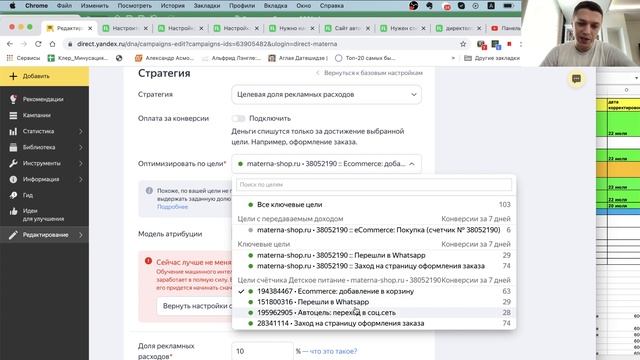Switch to the директол tab

click(x=458, y=28)
